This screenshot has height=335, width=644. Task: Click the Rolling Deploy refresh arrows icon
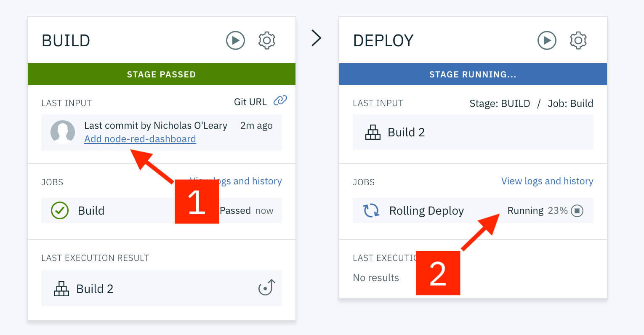point(371,210)
